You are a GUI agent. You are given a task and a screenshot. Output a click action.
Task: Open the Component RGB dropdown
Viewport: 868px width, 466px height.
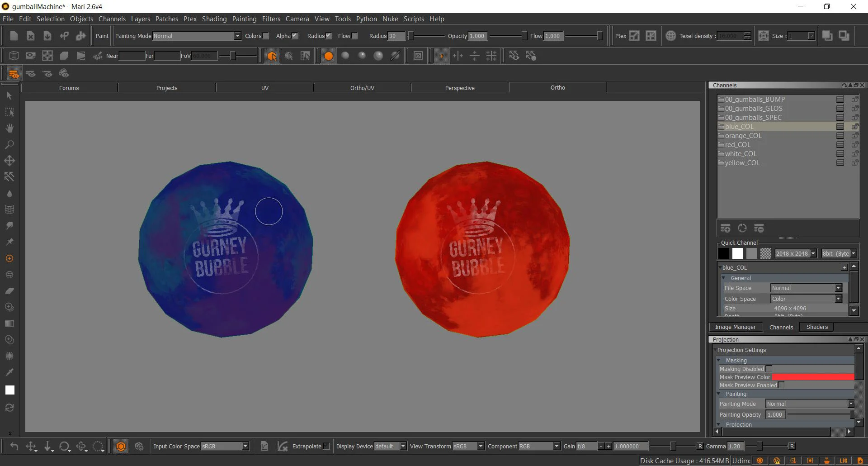539,446
